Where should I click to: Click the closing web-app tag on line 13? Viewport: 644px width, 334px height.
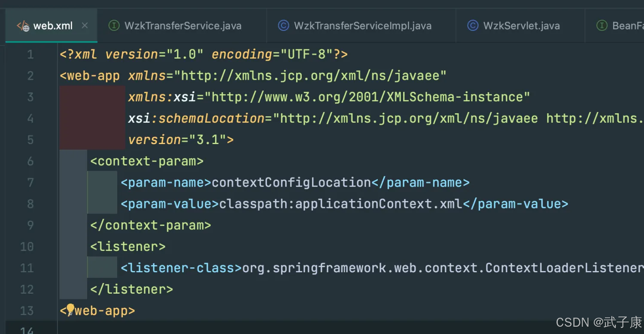[x=98, y=310]
